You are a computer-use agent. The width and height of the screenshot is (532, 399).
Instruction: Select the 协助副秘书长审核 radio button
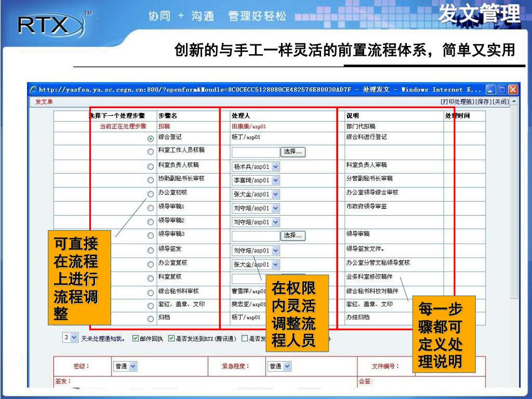[x=151, y=180]
